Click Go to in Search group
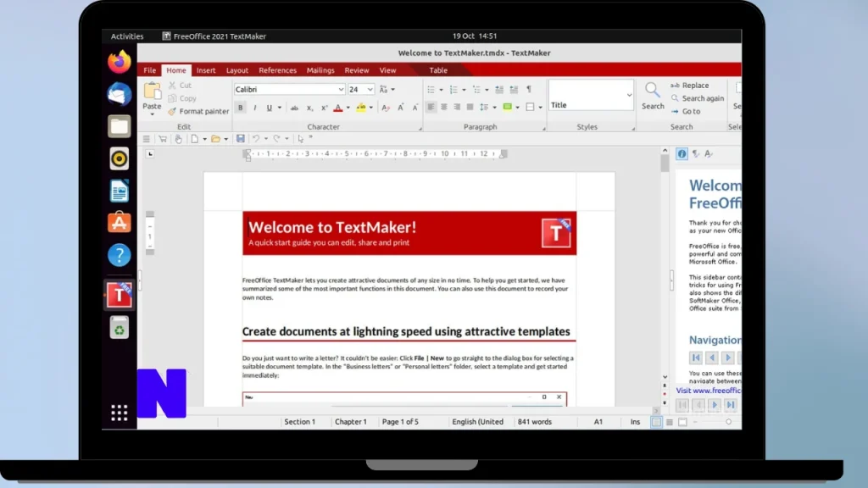The height and width of the screenshot is (488, 868). [685, 111]
